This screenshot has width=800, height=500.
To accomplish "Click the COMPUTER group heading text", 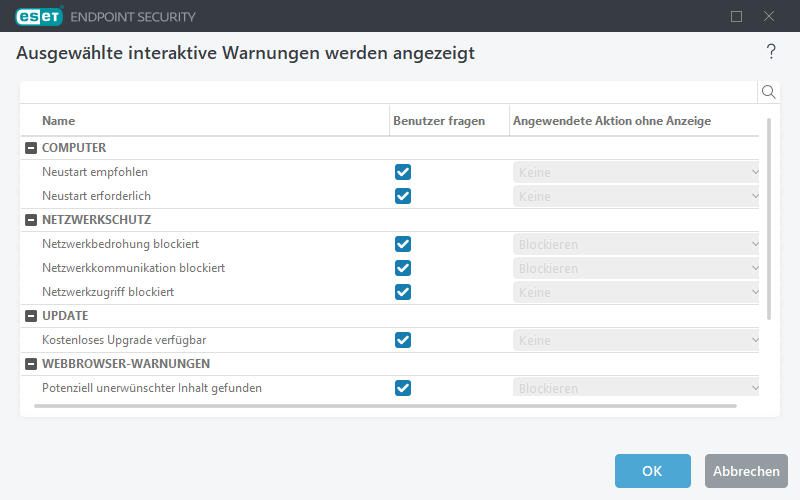I will tap(74, 148).
